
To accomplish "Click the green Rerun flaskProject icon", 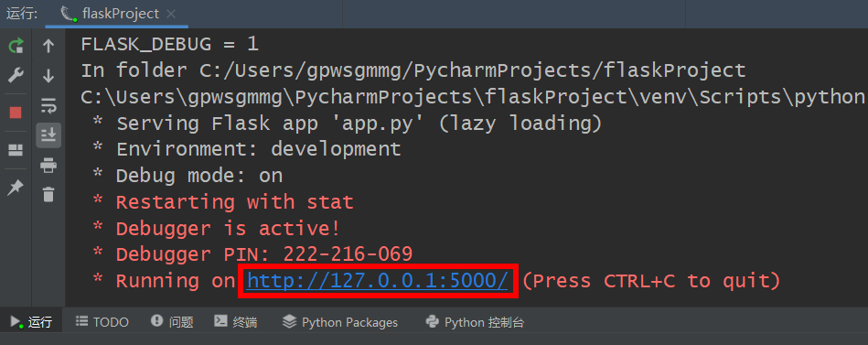I will click(x=16, y=46).
